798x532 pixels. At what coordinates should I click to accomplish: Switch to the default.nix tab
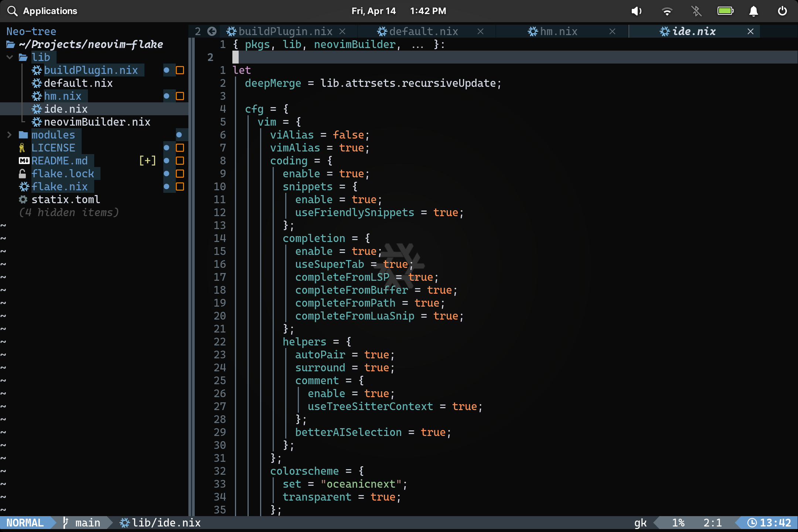(423, 31)
